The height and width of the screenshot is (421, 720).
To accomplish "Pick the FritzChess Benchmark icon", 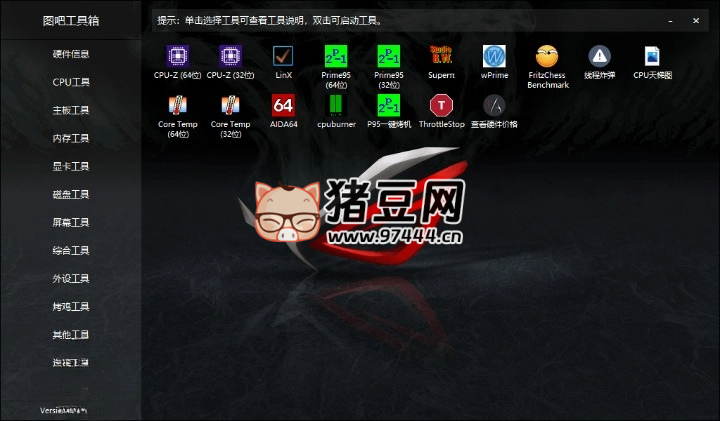I will click(547, 56).
